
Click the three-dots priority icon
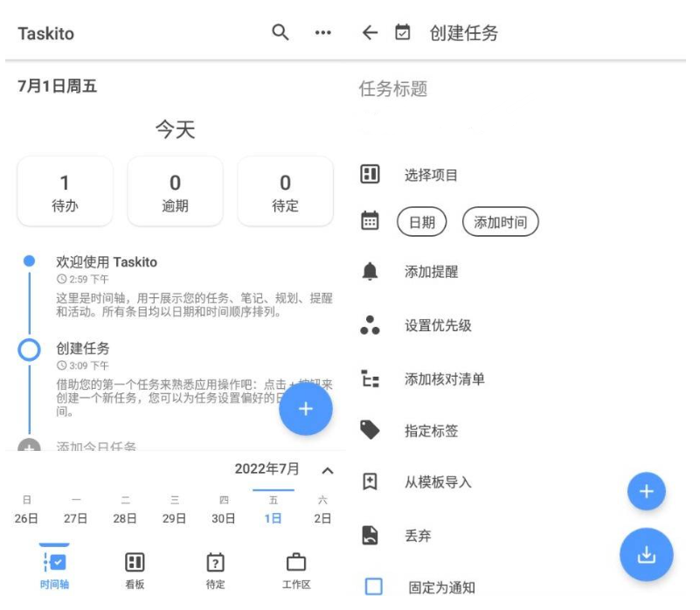(370, 325)
